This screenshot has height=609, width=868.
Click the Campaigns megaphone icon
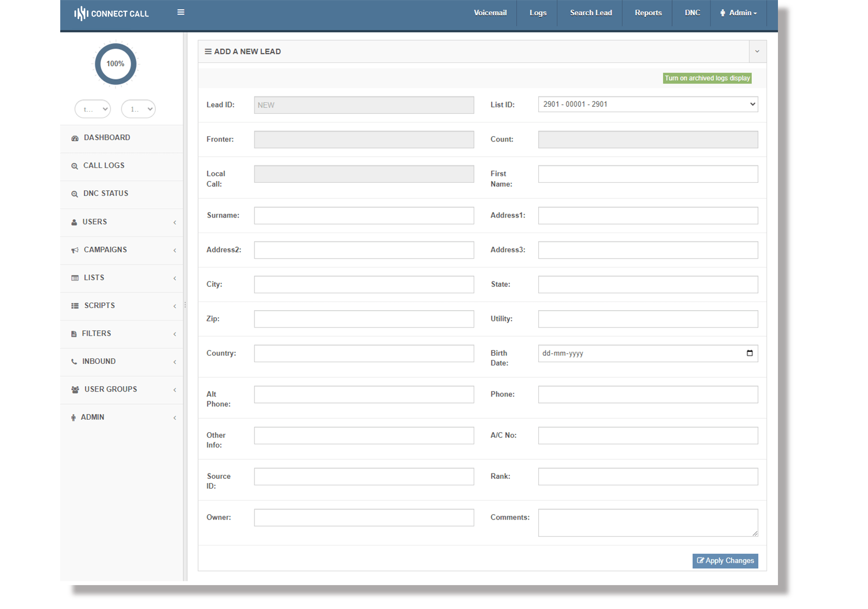tap(75, 250)
